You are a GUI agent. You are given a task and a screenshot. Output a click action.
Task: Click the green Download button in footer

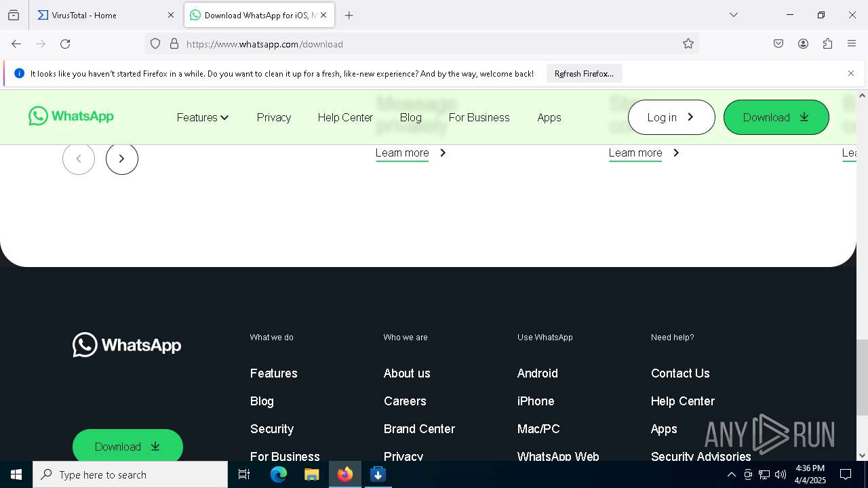(x=127, y=445)
